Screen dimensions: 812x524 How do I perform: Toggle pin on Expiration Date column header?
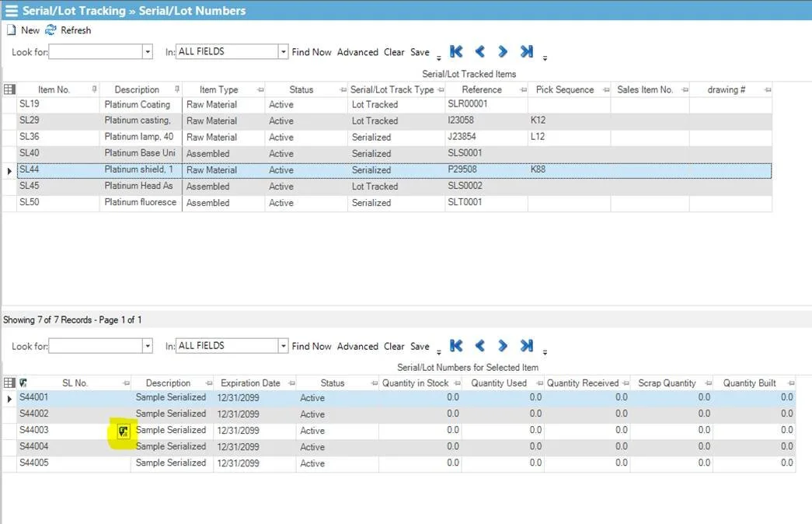(x=291, y=383)
